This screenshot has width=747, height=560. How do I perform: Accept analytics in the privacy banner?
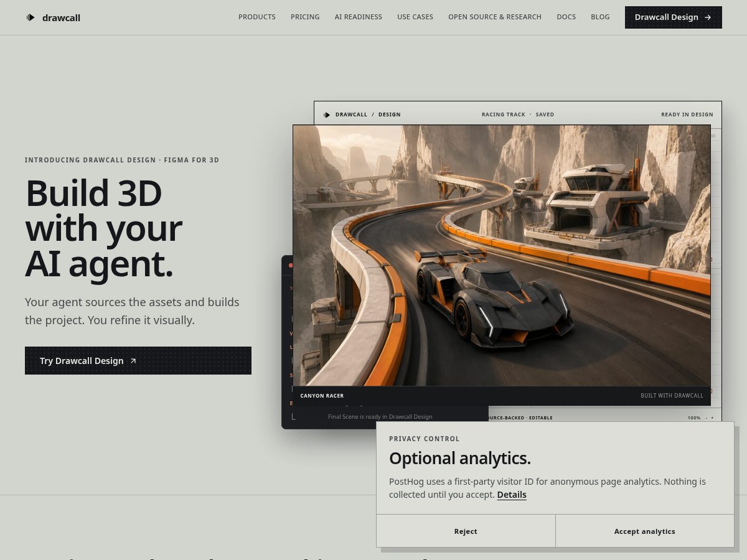[645, 531]
